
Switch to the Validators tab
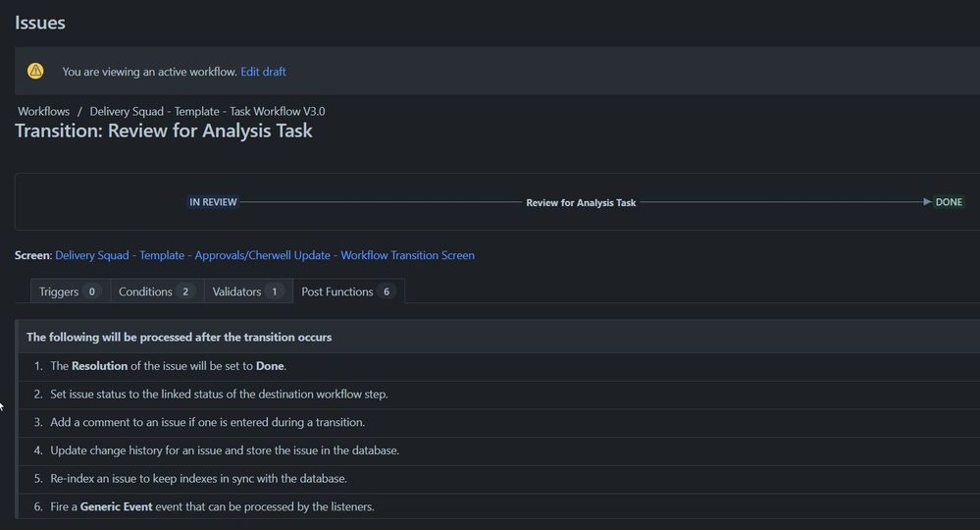(248, 291)
